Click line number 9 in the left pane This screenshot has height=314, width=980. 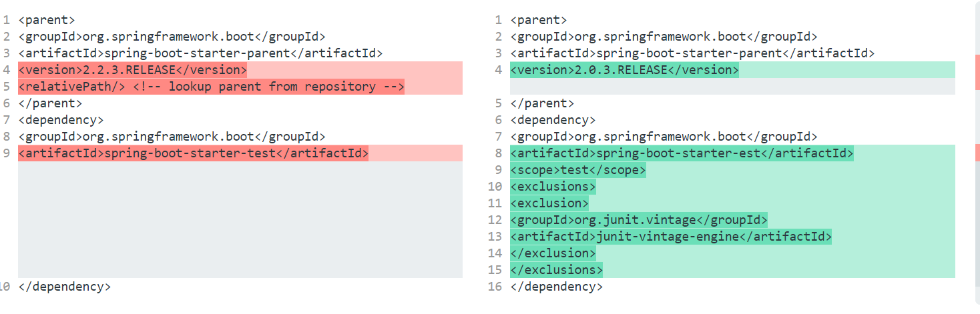[6, 153]
